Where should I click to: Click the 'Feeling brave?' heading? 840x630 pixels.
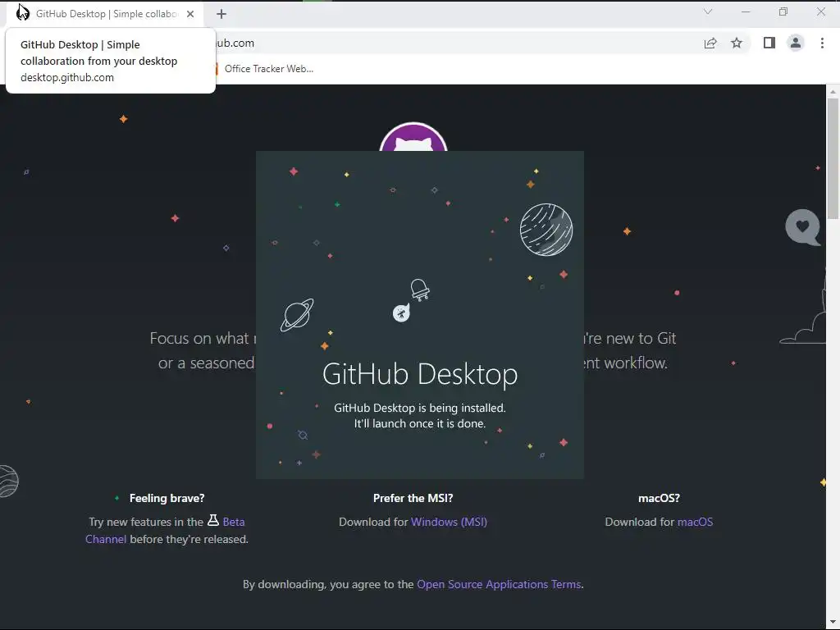coord(167,498)
